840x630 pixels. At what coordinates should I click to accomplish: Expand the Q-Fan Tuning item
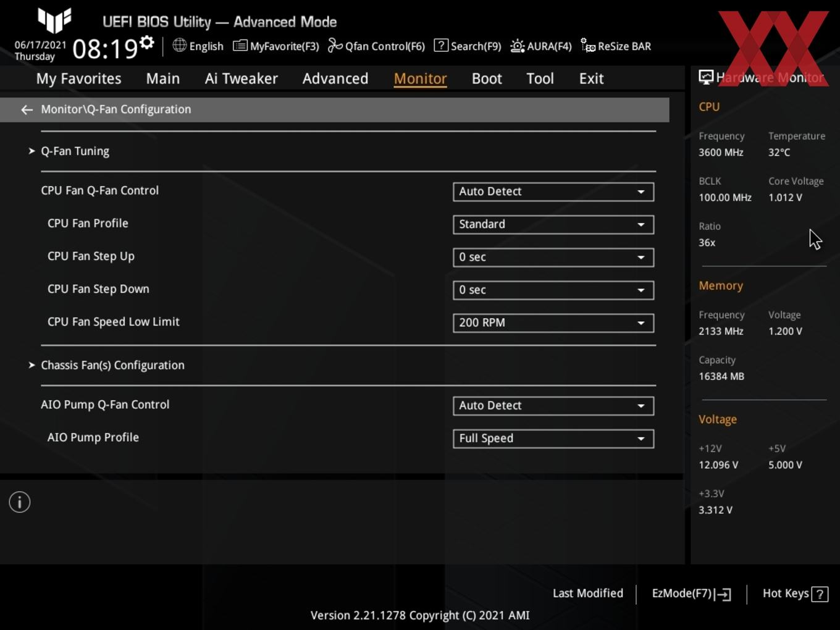pyautogui.click(x=75, y=151)
